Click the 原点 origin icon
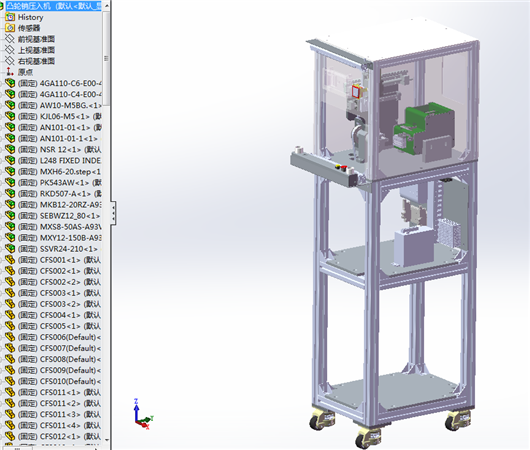This screenshot has height=450, width=530. click(x=10, y=72)
